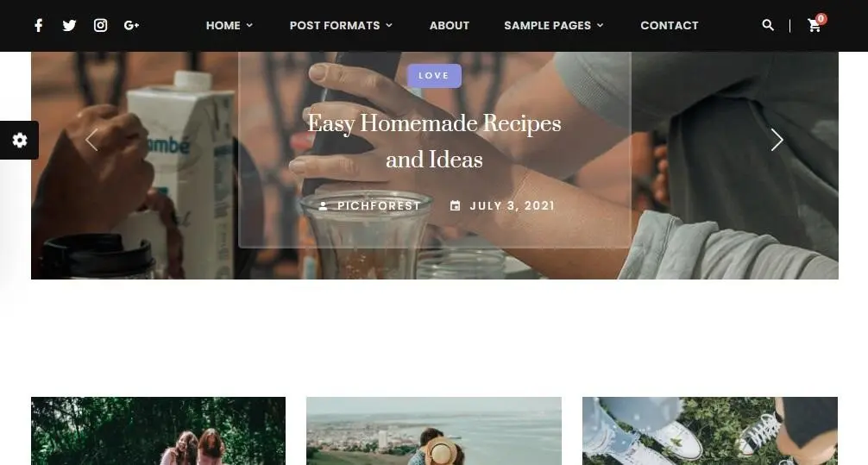Click the Google Plus icon
The width and height of the screenshot is (868, 465).
pyautogui.click(x=131, y=26)
